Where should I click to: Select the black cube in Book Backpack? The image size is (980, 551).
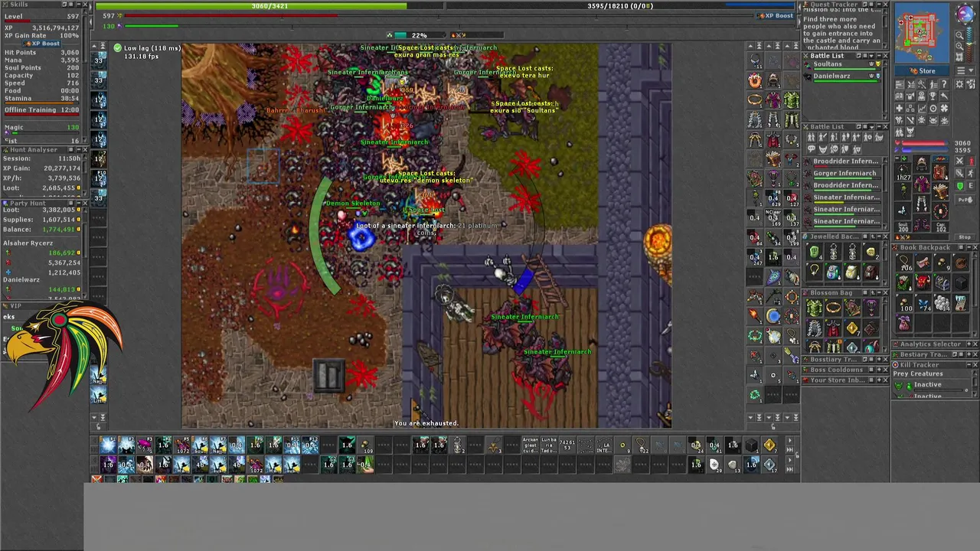click(962, 283)
